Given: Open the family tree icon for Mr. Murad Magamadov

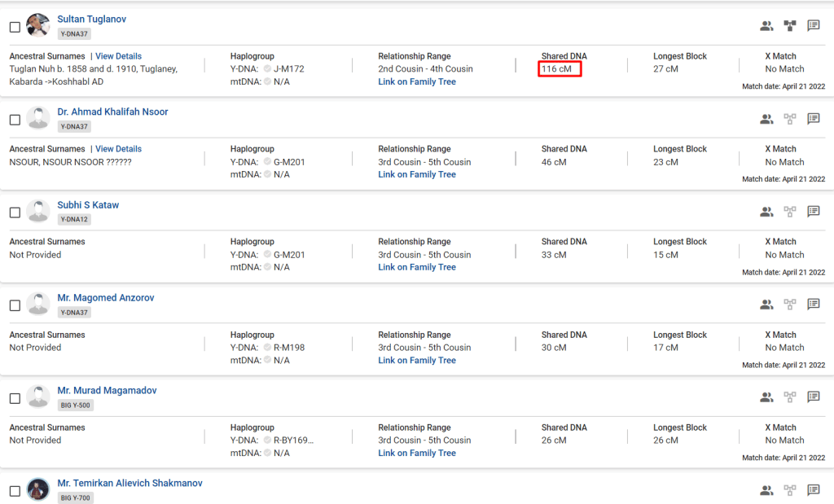Looking at the screenshot, I should [x=789, y=397].
